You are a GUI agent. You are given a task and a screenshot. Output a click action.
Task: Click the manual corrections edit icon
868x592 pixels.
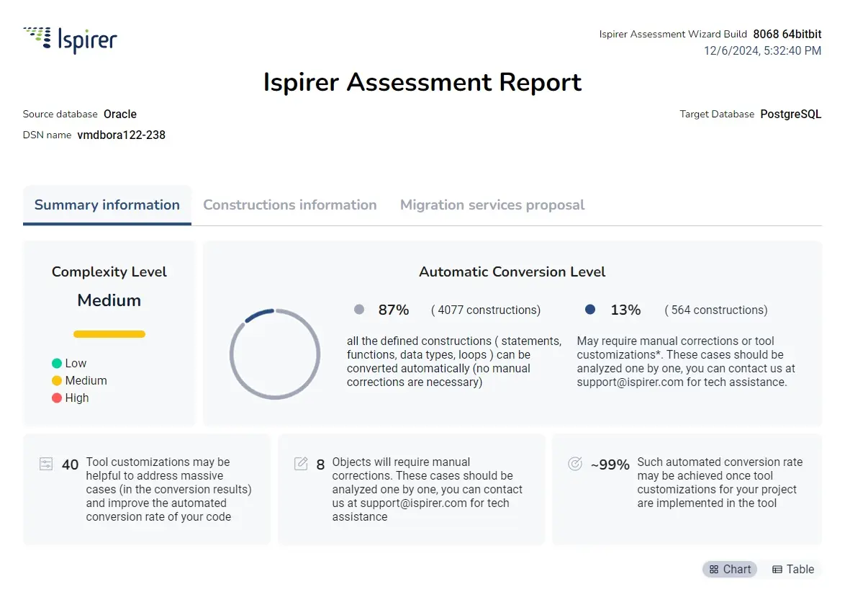(x=302, y=464)
